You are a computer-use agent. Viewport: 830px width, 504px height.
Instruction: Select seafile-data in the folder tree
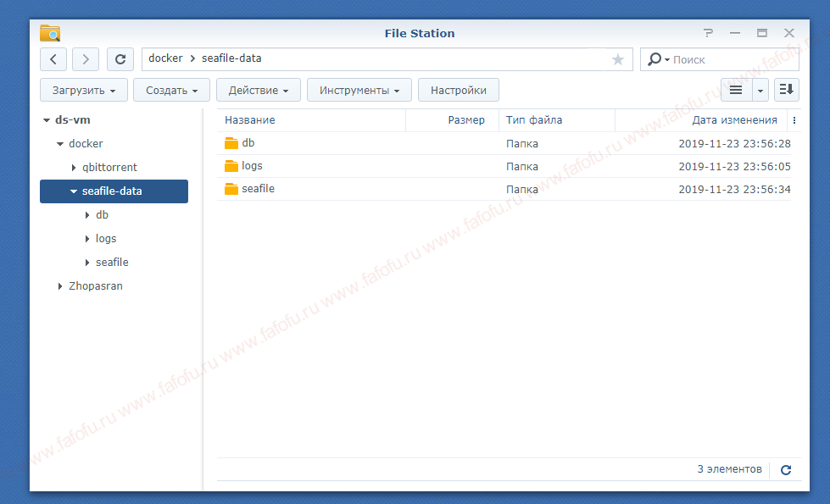(114, 191)
